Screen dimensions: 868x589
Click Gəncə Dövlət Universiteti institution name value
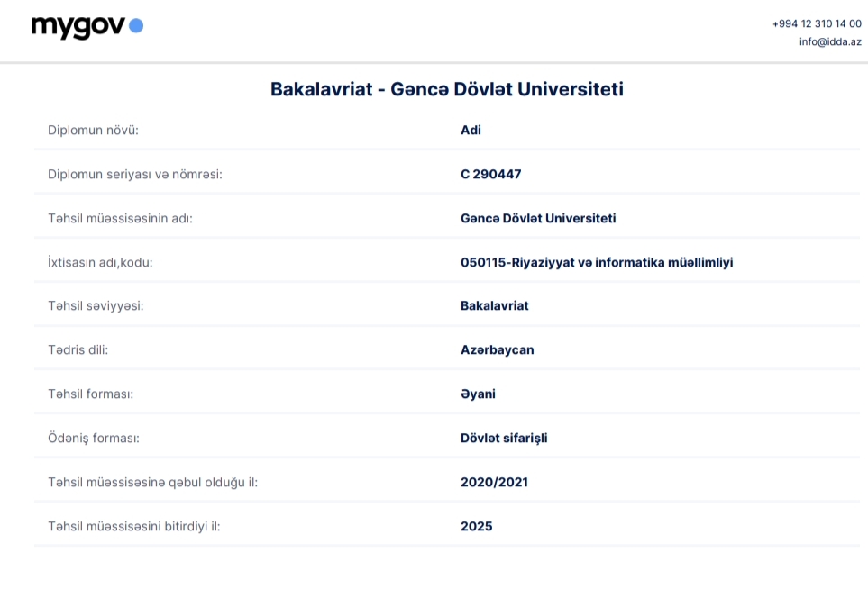(538, 218)
